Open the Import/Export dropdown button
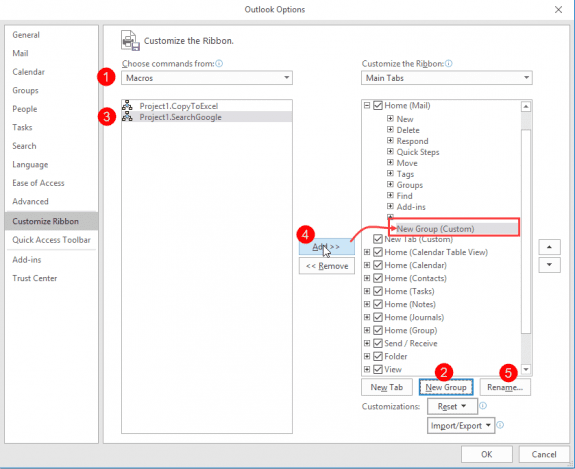 461,425
